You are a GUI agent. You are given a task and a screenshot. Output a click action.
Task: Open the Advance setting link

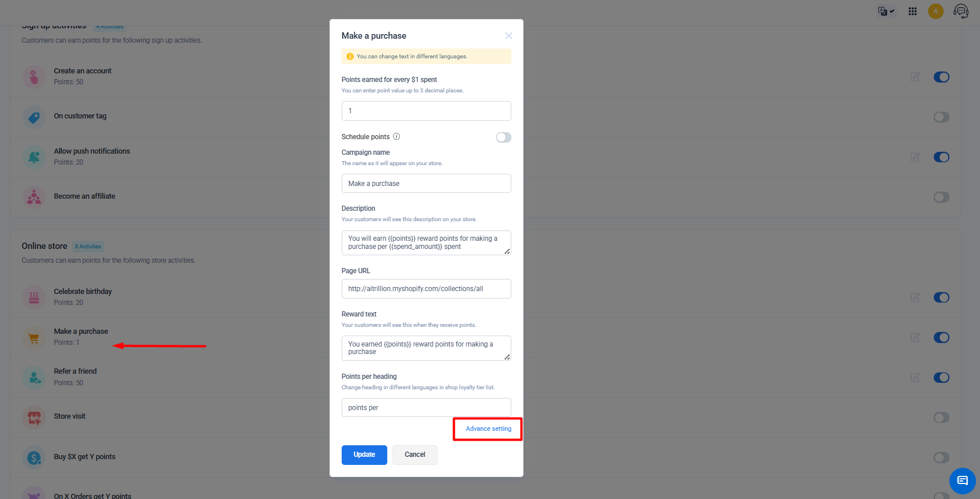click(x=488, y=429)
